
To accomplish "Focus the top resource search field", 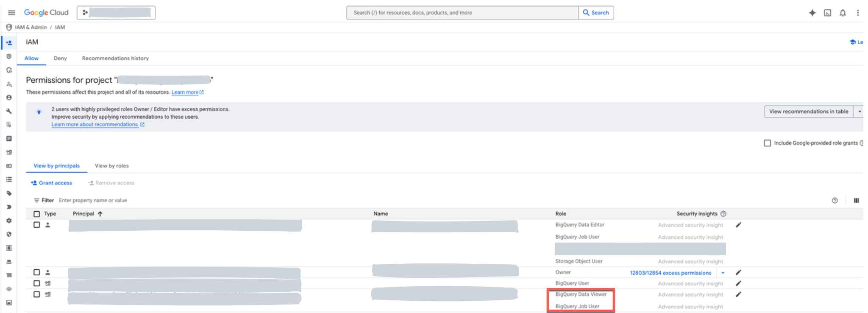I will (x=462, y=13).
